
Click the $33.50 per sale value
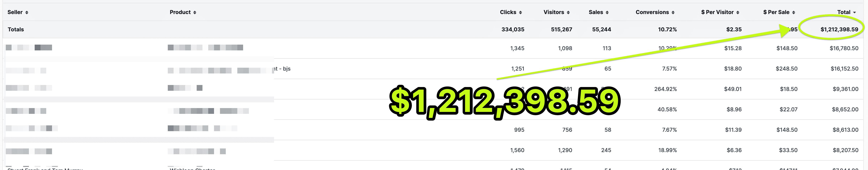point(788,150)
